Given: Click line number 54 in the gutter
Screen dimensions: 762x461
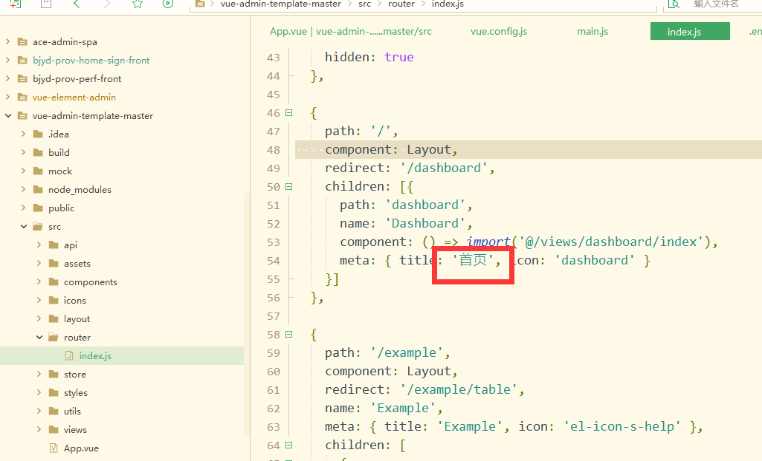Looking at the screenshot, I should click(274, 261).
